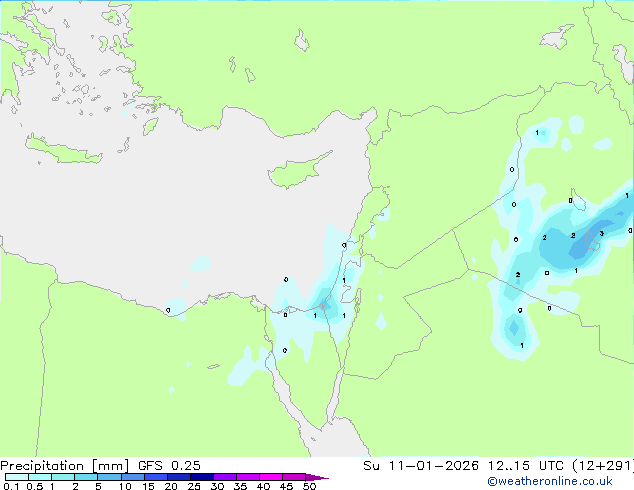Click the 1–2 mm legend color box
This screenshot has width=634, height=490.
point(63,477)
